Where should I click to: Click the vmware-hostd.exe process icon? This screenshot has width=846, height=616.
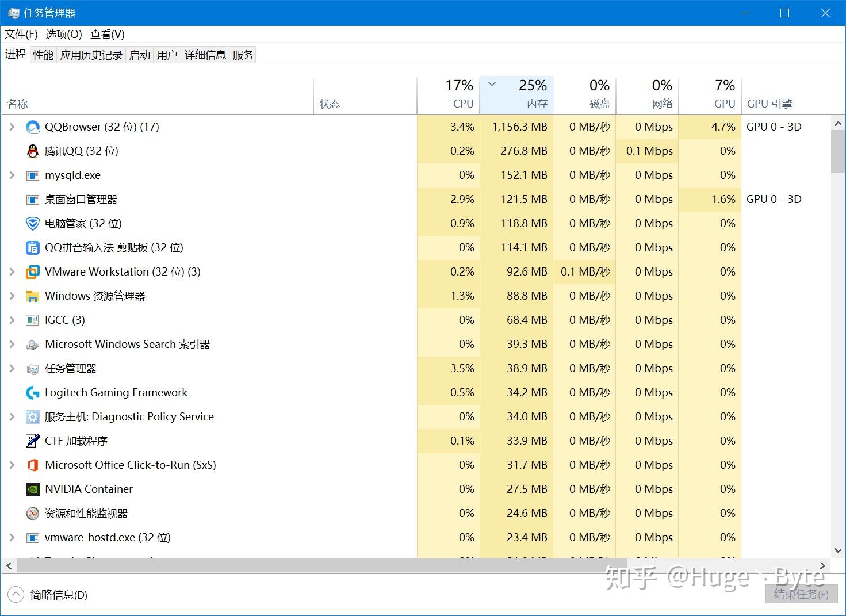point(33,538)
